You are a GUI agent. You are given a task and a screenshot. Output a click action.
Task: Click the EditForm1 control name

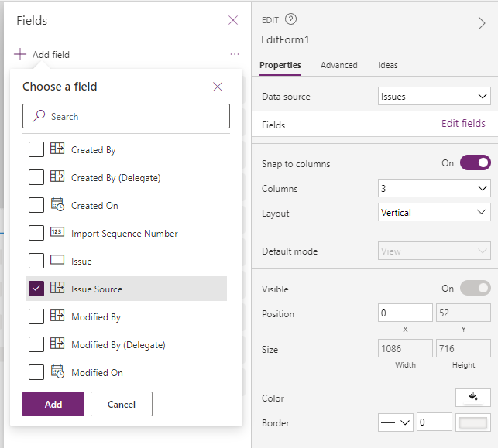coord(285,39)
